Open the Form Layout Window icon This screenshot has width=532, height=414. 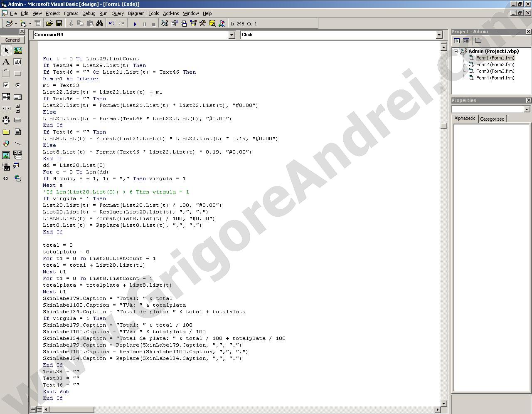point(183,24)
